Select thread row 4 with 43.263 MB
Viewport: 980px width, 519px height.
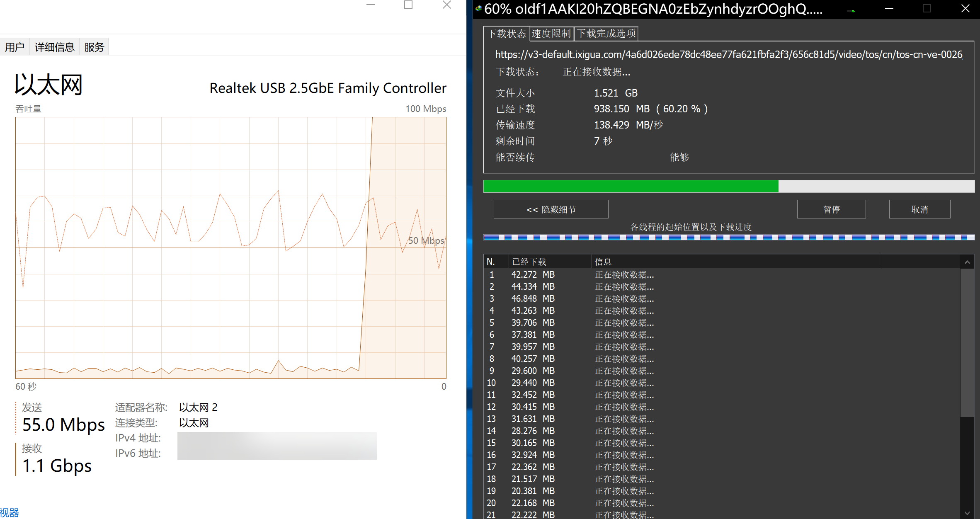pos(722,310)
